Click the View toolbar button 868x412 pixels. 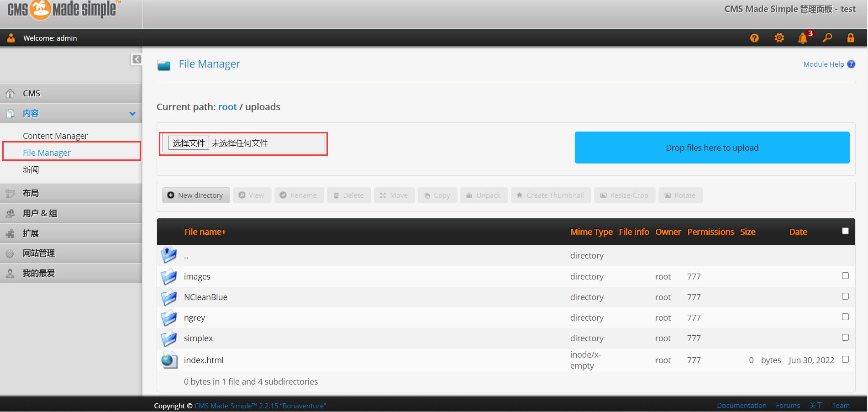[252, 195]
